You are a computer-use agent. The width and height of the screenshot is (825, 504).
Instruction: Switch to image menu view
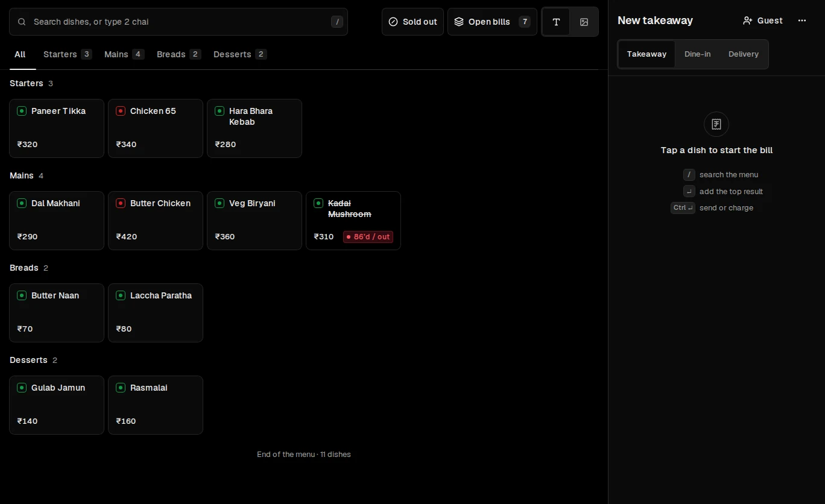point(584,22)
